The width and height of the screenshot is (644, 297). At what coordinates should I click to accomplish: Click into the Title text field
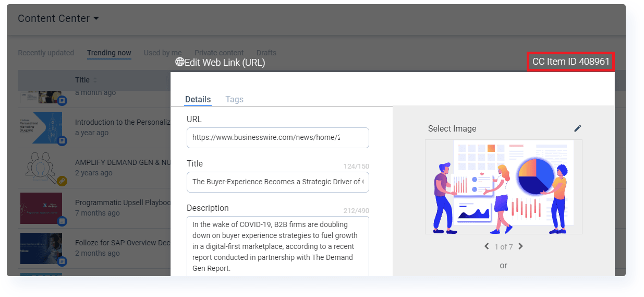[x=277, y=182]
